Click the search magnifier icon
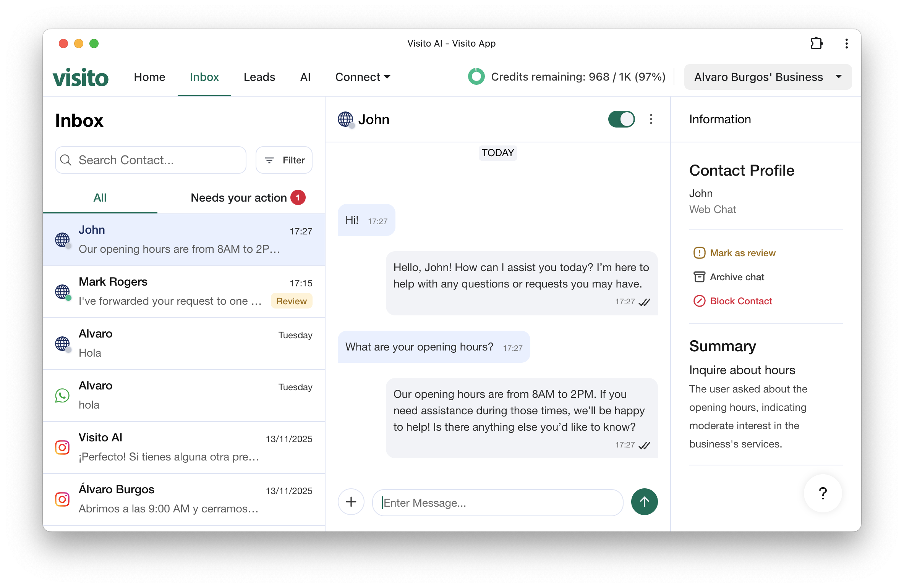 pyautogui.click(x=66, y=160)
